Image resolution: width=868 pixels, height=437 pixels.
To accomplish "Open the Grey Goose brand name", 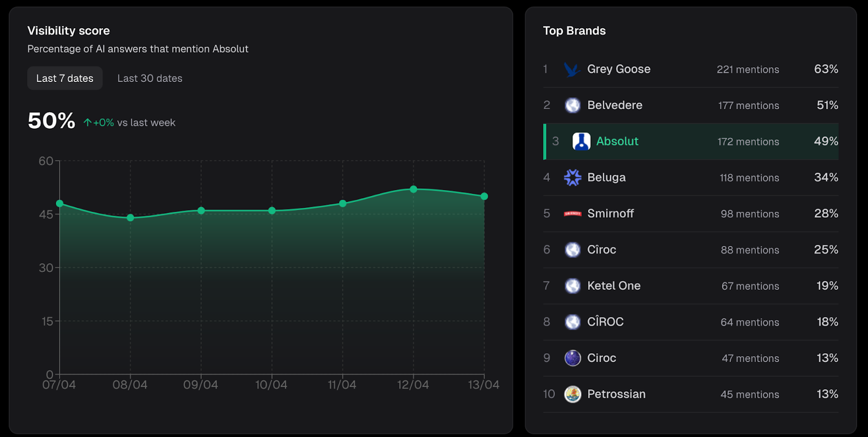I will [x=619, y=69].
